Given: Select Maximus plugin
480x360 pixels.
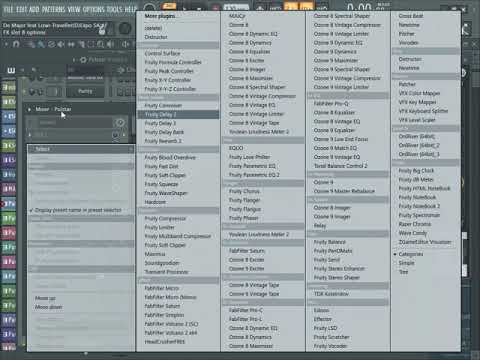Looking at the screenshot, I should (x=155, y=254).
